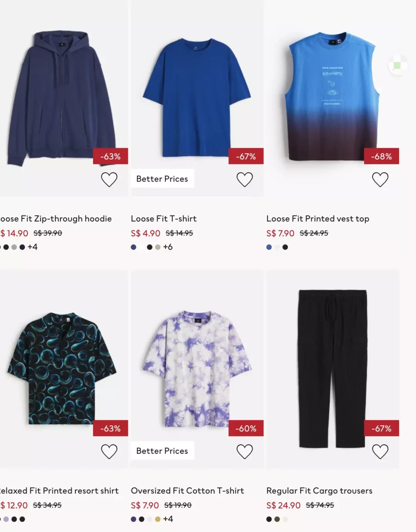The width and height of the screenshot is (416, 532).
Task: Select olive swatch for Cargo trousers
Action: coord(277,519)
